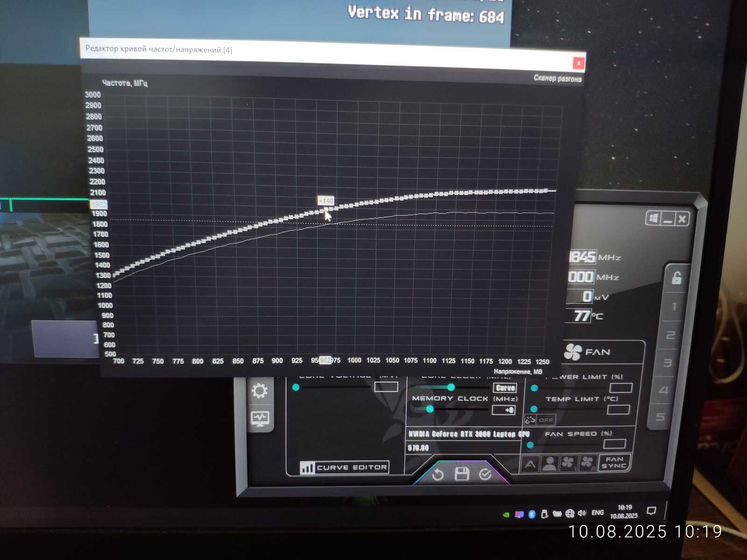
Task: Click the driver version '576.80' text
Action: click(x=418, y=448)
